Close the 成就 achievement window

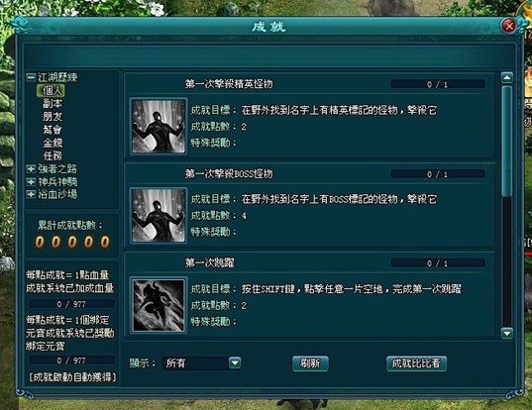(x=509, y=26)
